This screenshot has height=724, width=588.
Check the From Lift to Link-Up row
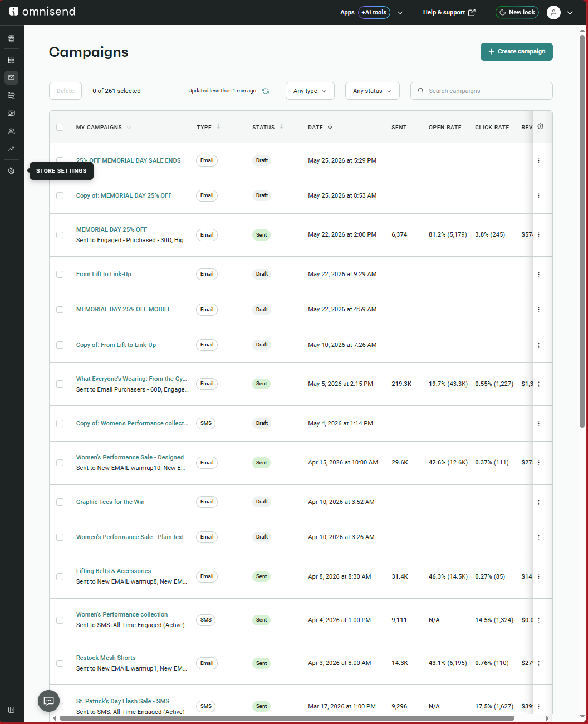60,274
